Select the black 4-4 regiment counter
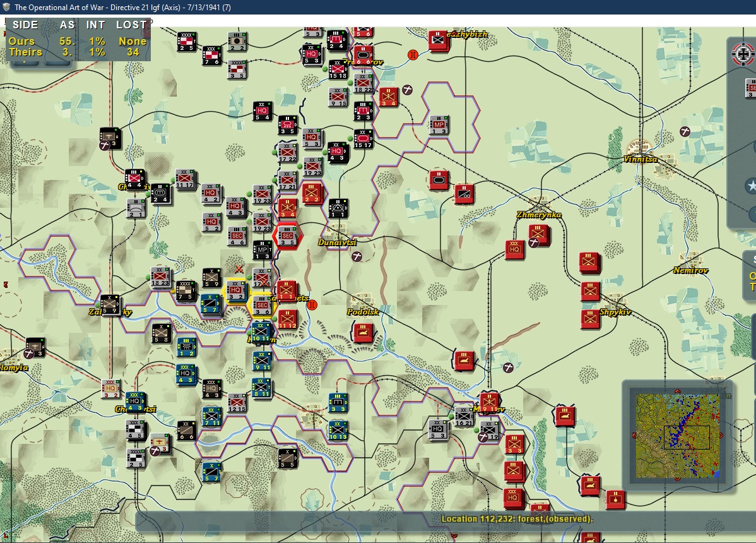Screen dimensions: 756x543 pyautogui.click(x=134, y=179)
